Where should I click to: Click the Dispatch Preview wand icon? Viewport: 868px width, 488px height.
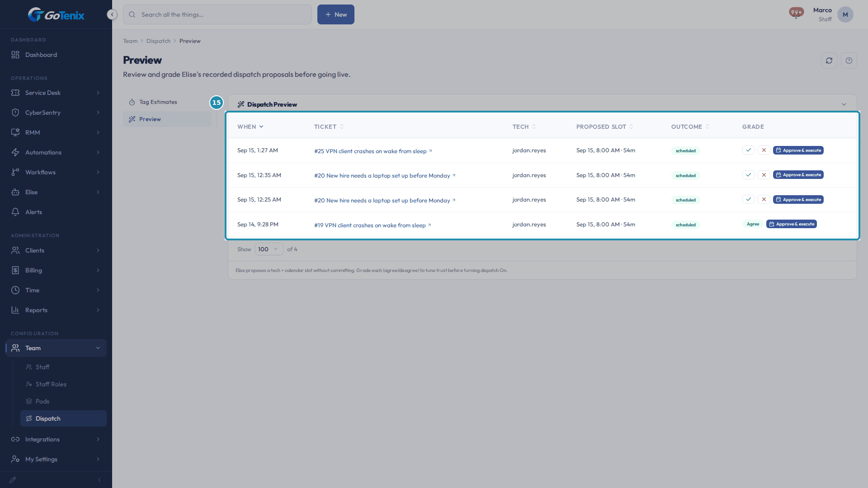click(241, 104)
